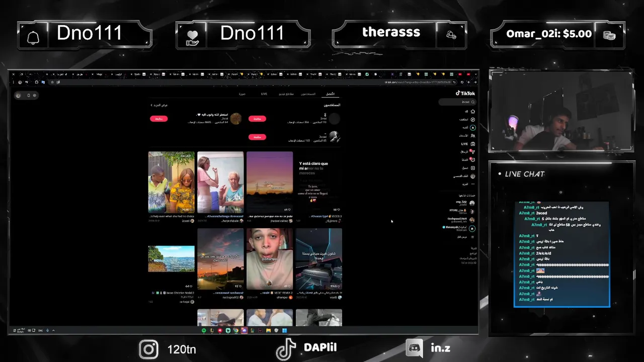Click heart-hand icon beside second Dno111
This screenshot has width=644, height=362.
pyautogui.click(x=193, y=38)
